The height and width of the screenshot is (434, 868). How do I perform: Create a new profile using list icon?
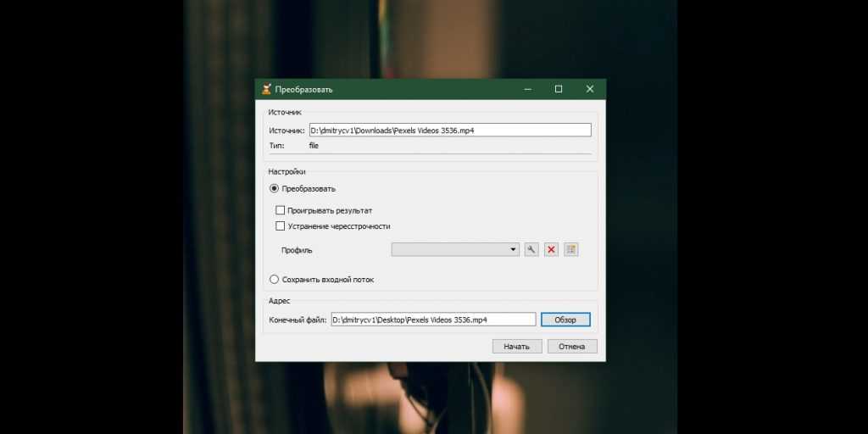point(570,249)
